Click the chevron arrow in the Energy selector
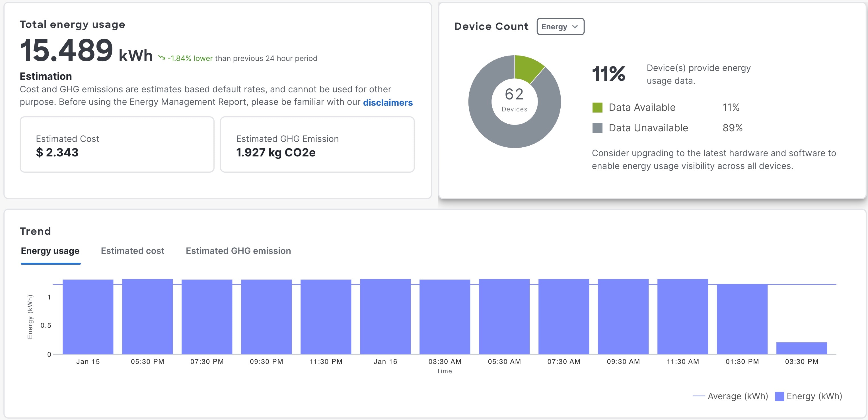Image resolution: width=868 pixels, height=420 pixels. (575, 27)
